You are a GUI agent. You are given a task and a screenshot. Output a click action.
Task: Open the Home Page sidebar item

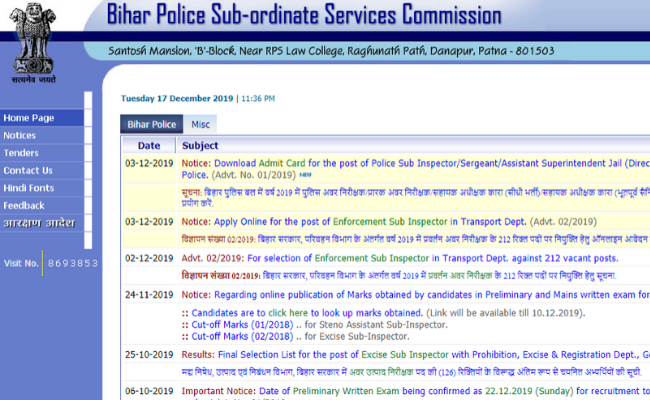(x=29, y=118)
